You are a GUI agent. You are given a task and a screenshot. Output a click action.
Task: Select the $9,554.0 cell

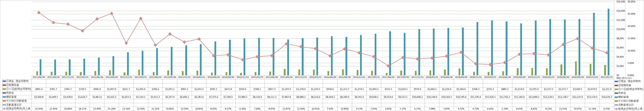[388, 97]
